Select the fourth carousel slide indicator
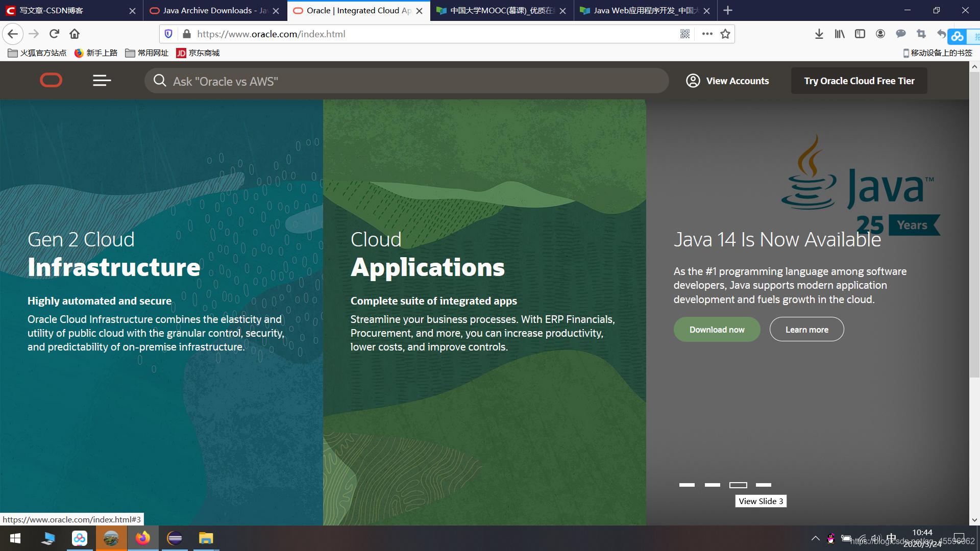Screen dimensions: 980x551 pos(764,485)
